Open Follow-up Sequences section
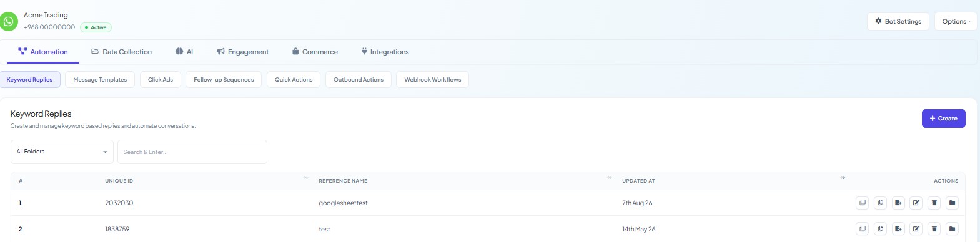This screenshot has height=242, width=980. pyautogui.click(x=224, y=80)
